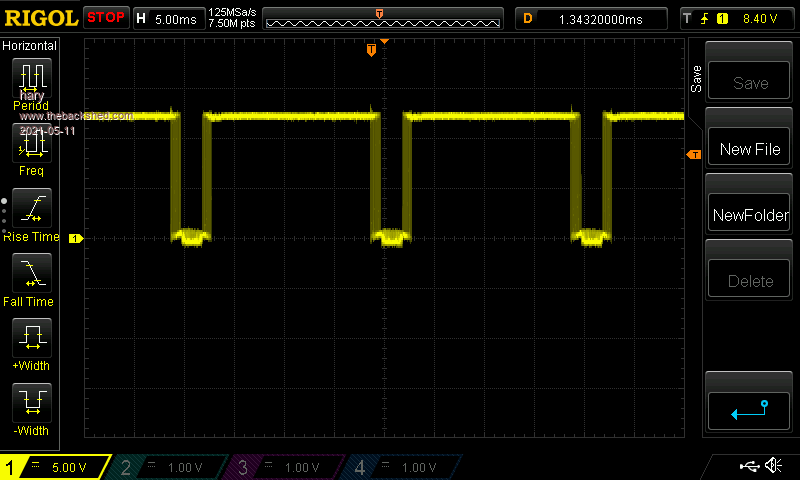The height and width of the screenshot is (480, 800).
Task: Open trigger level 8.40 V setting
Action: 737,18
